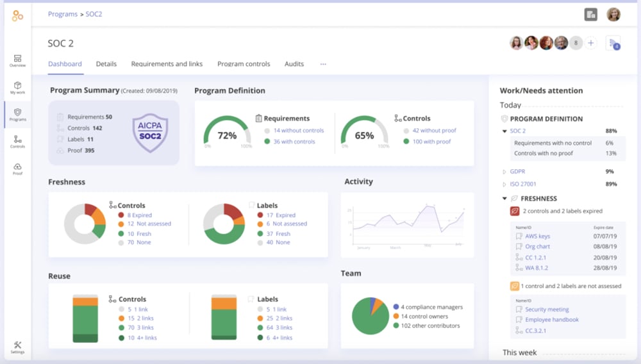Open Settings at the sidebar bottom

tap(17, 347)
